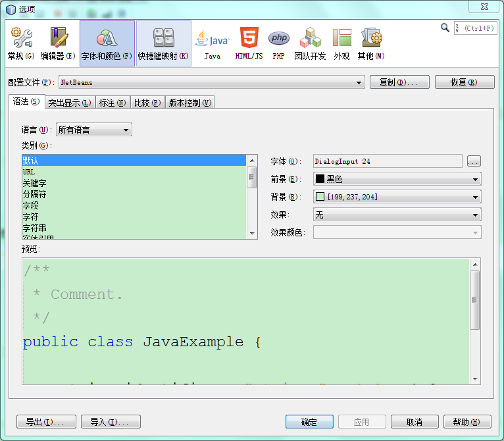Image resolution: width=504 pixels, height=441 pixels.
Task: Select 字符串 in the category list
Action: (134, 228)
